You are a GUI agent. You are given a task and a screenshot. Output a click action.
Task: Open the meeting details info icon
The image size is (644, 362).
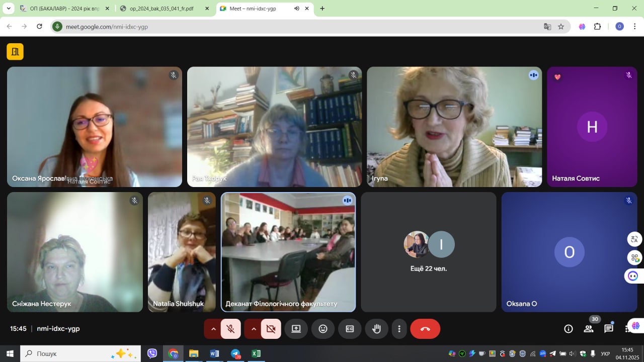click(569, 329)
